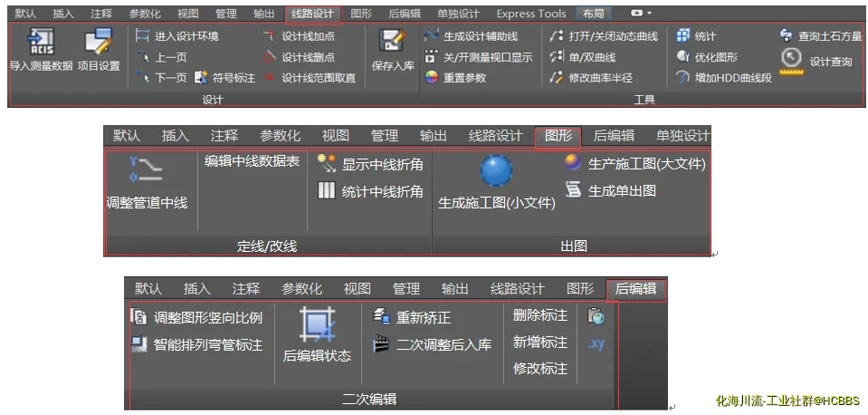Viewport: 868px width, 415px height.
Task: Open 编辑中线数据表 centerline data table
Action: tap(252, 161)
